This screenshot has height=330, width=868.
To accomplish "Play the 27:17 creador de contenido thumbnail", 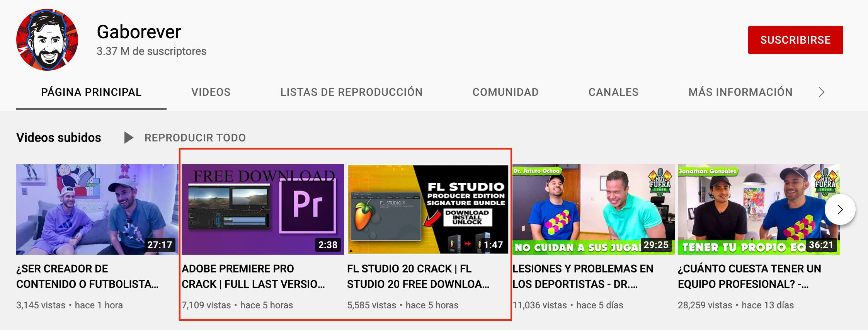I will pos(97,209).
